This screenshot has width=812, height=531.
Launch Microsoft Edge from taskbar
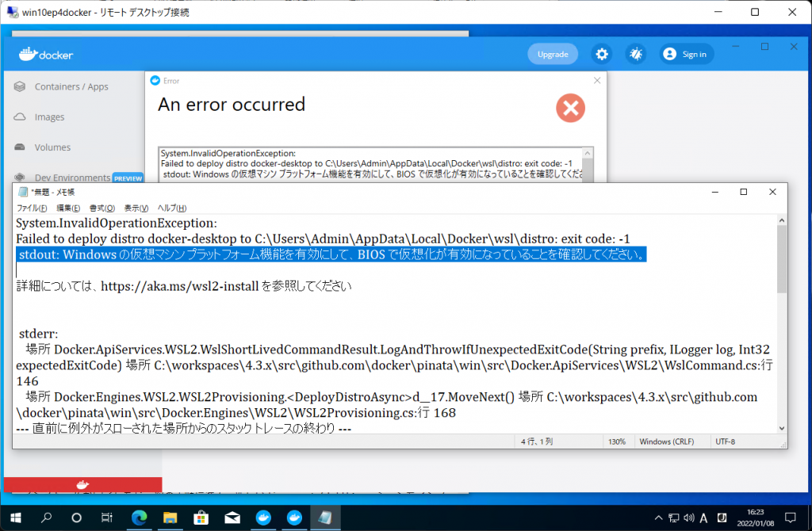coord(139,518)
